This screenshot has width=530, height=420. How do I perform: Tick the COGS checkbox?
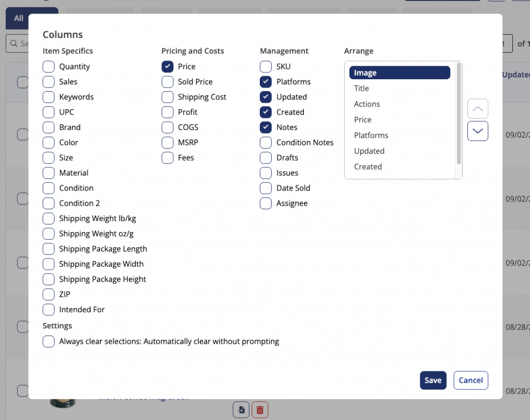[167, 127]
